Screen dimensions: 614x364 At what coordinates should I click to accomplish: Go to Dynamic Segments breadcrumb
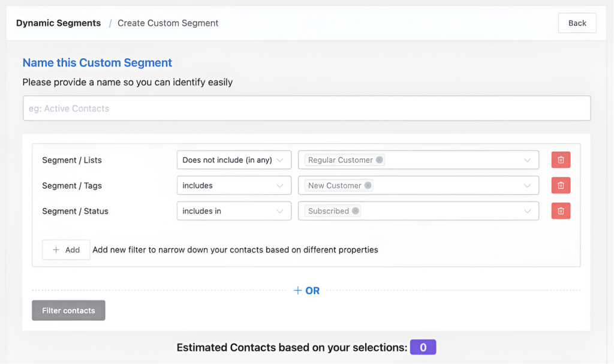coord(58,23)
